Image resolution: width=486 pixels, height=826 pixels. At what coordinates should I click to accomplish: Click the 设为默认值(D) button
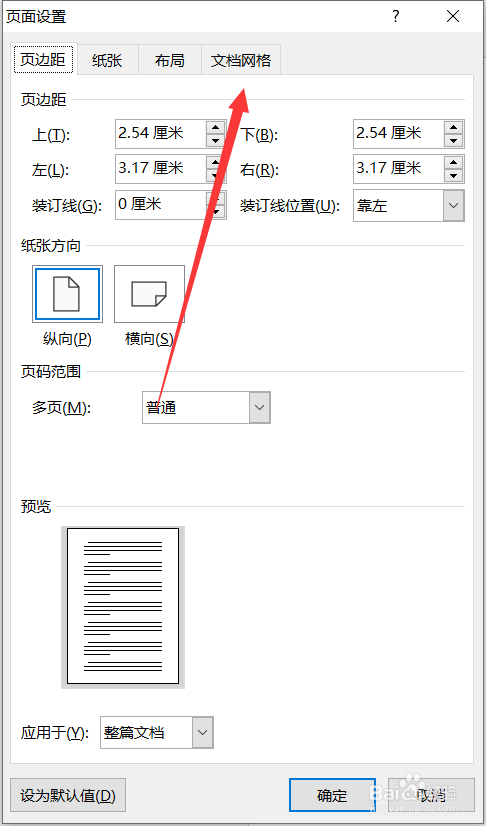(x=68, y=795)
